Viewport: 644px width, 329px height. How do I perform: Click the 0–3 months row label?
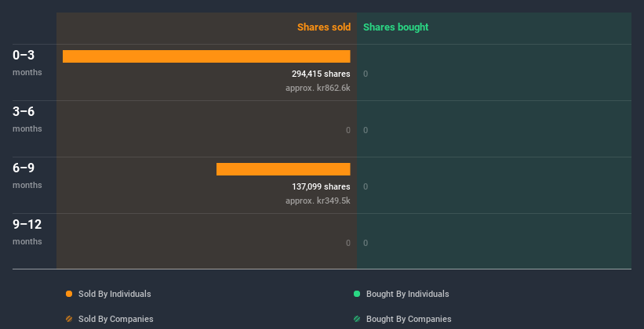pyautogui.click(x=27, y=63)
